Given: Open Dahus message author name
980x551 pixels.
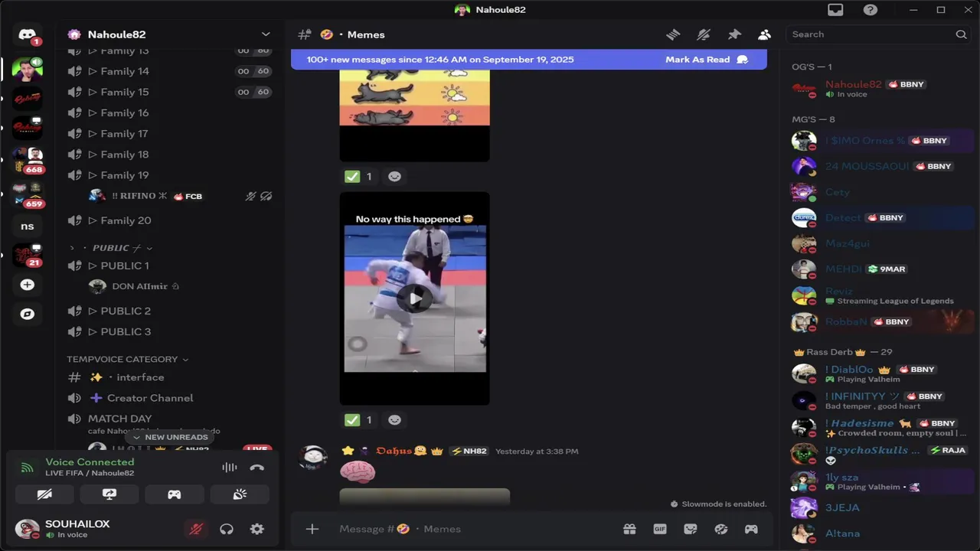Looking at the screenshot, I should click(394, 451).
